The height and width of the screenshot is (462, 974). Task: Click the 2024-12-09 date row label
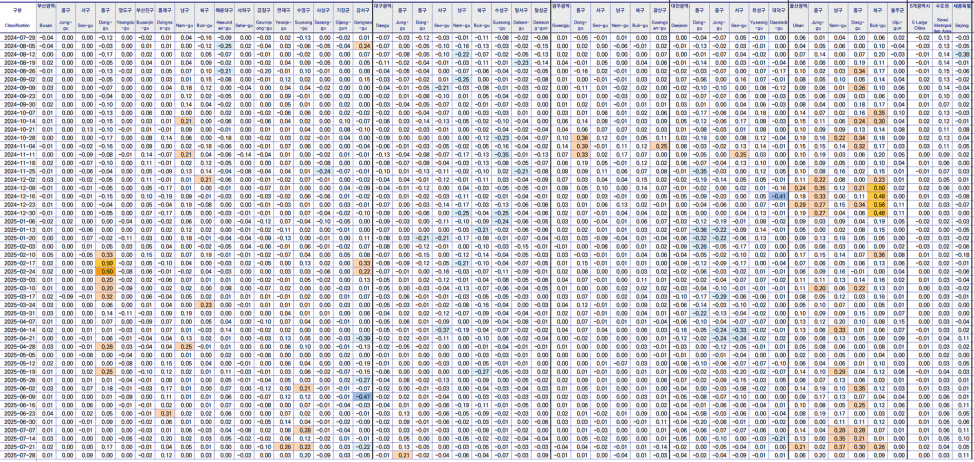[x=17, y=188]
